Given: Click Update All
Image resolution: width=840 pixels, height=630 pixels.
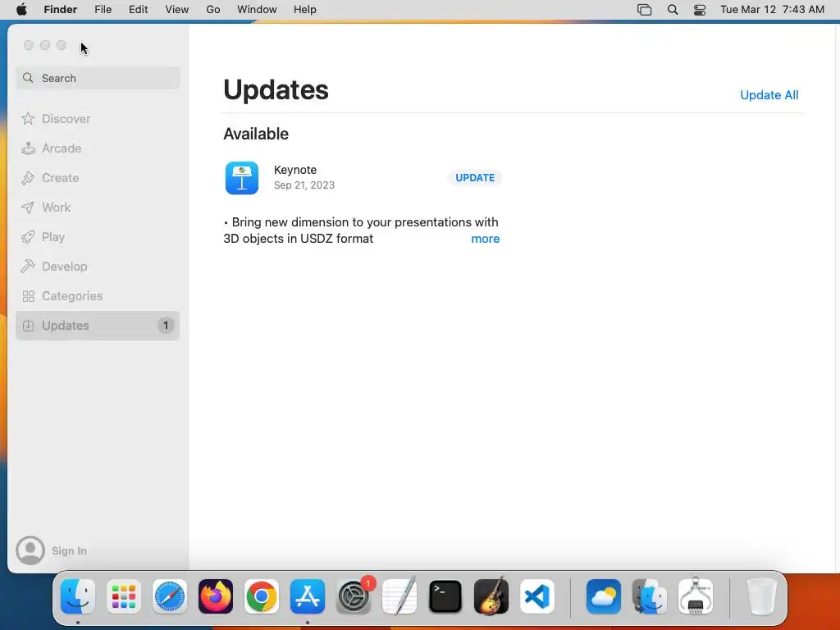Looking at the screenshot, I should click(769, 95).
